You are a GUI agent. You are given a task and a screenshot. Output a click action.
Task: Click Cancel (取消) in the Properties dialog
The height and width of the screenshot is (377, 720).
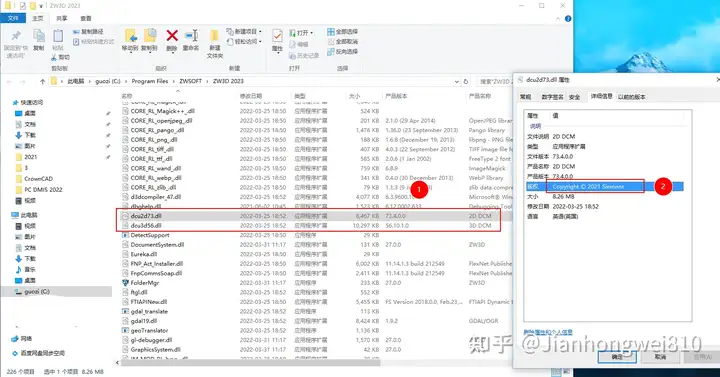point(660,357)
